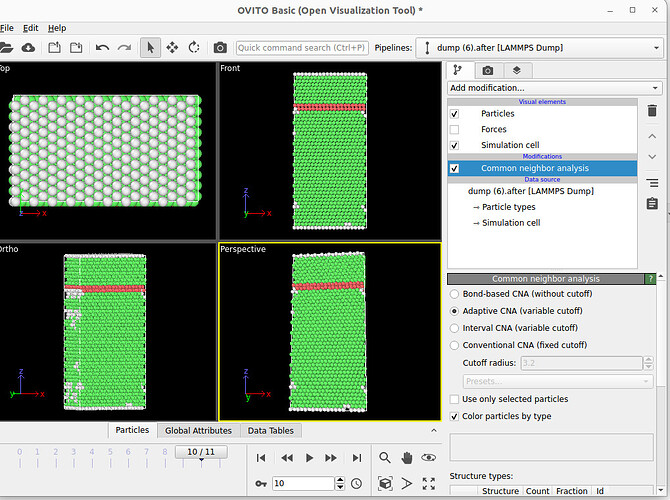Activate the zoom magnifier viewport tool
Screen dimensions: 670x500
[x=385, y=458]
